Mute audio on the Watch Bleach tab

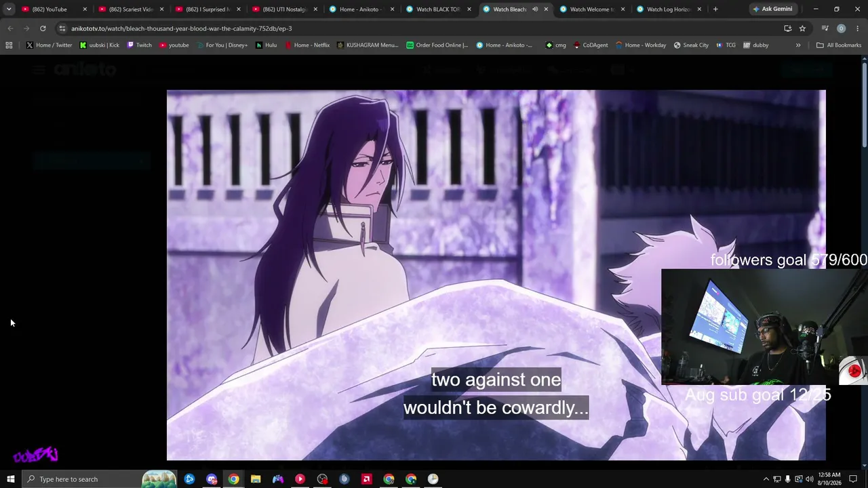(535, 9)
